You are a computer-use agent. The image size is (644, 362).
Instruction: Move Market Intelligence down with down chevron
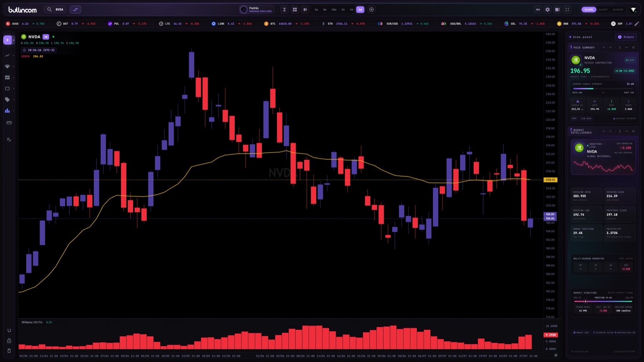611,131
